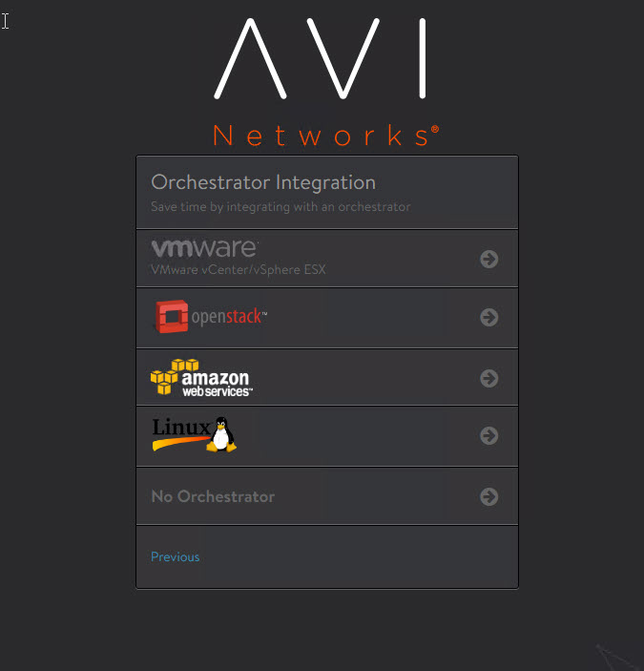The height and width of the screenshot is (671, 644).
Task: Click the Orchestrator Integration heading
Action: click(x=263, y=182)
